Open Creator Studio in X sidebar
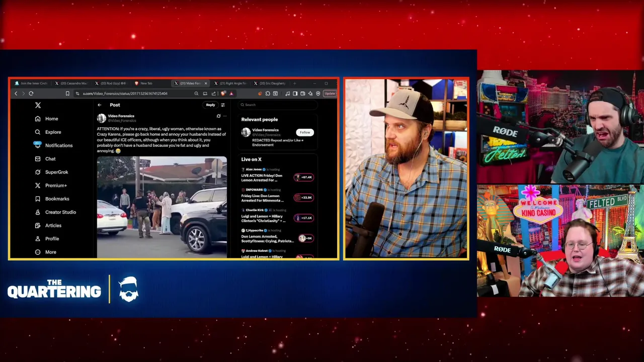The image size is (644, 362). [x=55, y=212]
